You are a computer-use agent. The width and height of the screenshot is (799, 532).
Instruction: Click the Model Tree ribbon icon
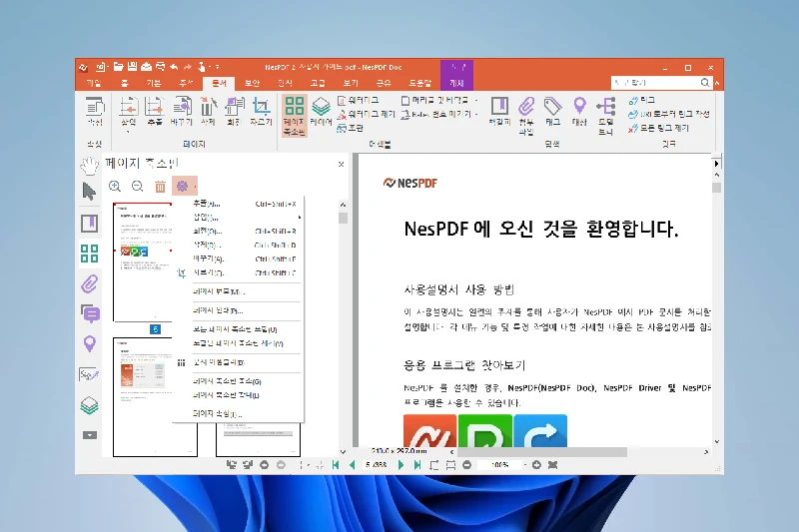[x=606, y=116]
